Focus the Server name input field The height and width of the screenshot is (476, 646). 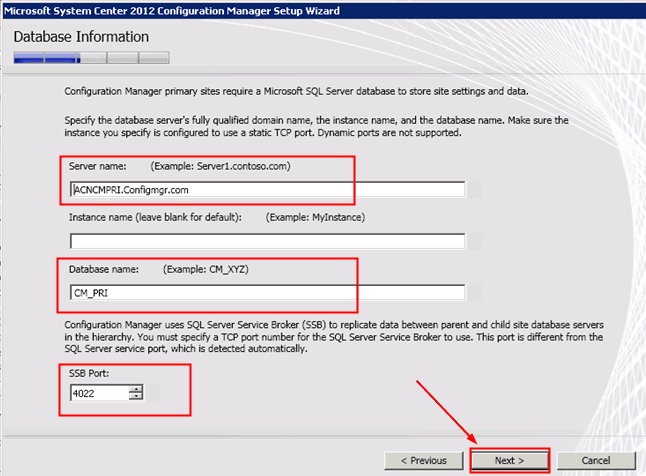point(267,190)
